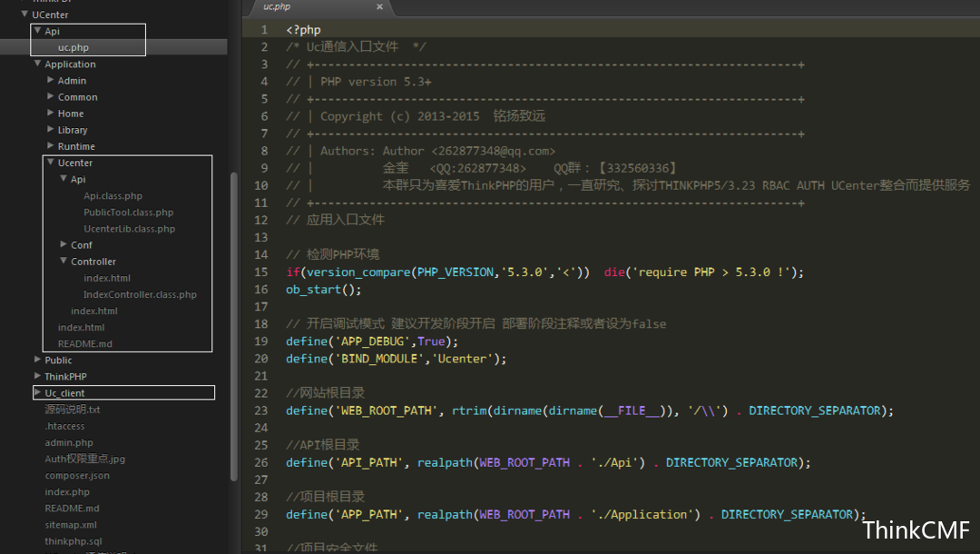Open Api.class.php file

113,195
